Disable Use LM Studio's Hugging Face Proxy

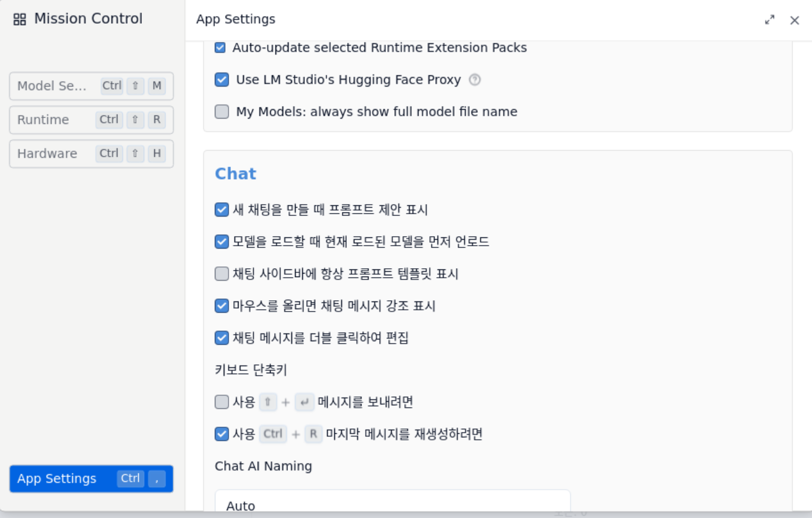click(x=222, y=80)
